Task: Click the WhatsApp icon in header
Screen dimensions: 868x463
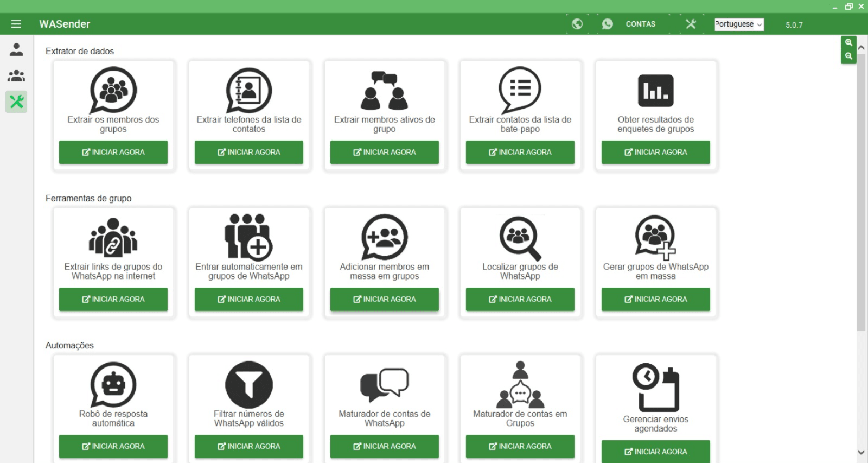Action: 608,24
